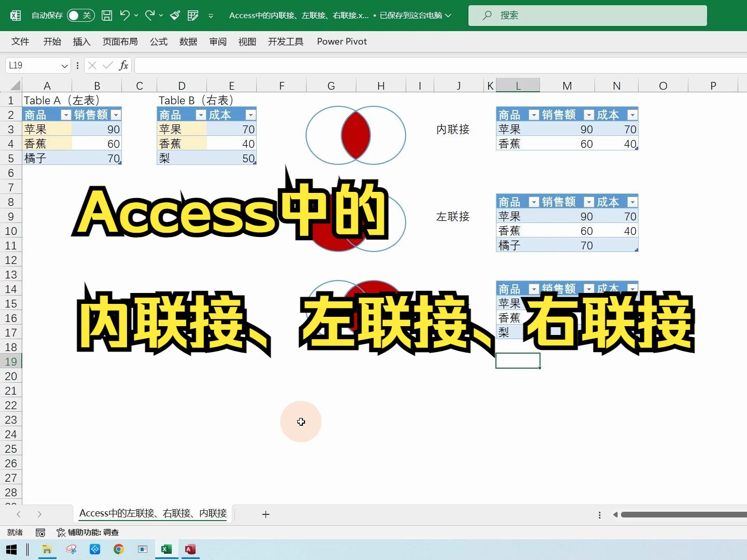Screen dimensions: 747x560
Task: Select sheet tab Access中的左联接、右联接、内联接
Action: click(153, 514)
